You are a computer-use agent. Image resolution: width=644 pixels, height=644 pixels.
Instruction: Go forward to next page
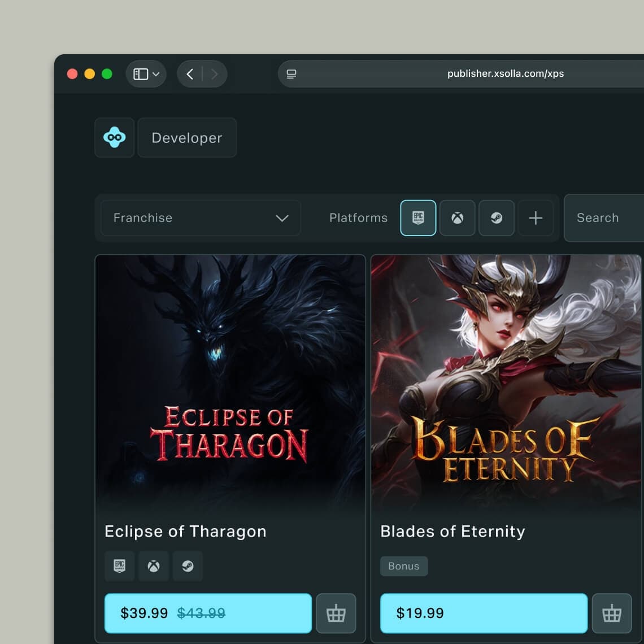pyautogui.click(x=215, y=75)
